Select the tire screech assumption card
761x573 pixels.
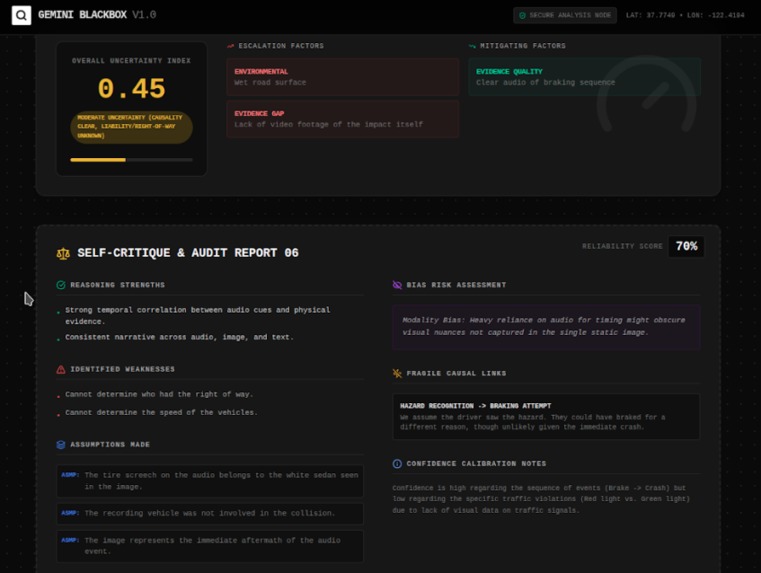pos(210,481)
